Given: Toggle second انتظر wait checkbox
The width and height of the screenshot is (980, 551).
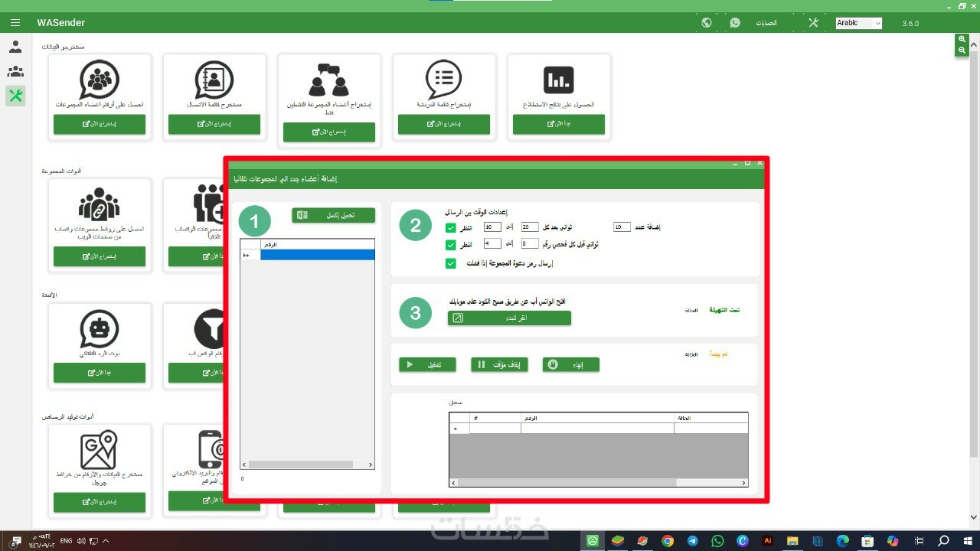Looking at the screenshot, I should (x=450, y=246).
